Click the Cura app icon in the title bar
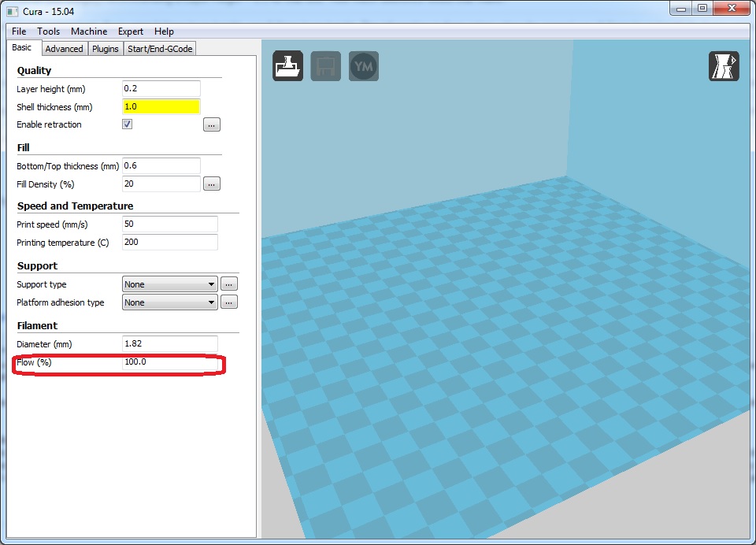Image resolution: width=756 pixels, height=545 pixels. 13,11
